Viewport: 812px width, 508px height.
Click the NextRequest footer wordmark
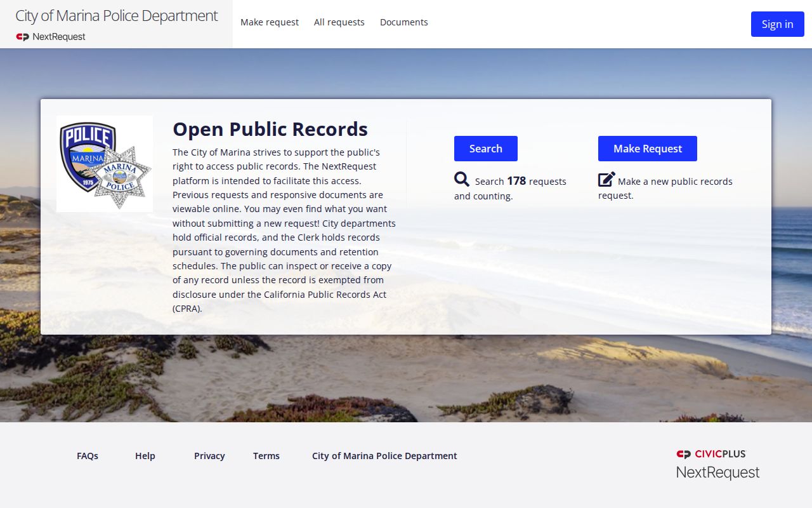pos(717,472)
